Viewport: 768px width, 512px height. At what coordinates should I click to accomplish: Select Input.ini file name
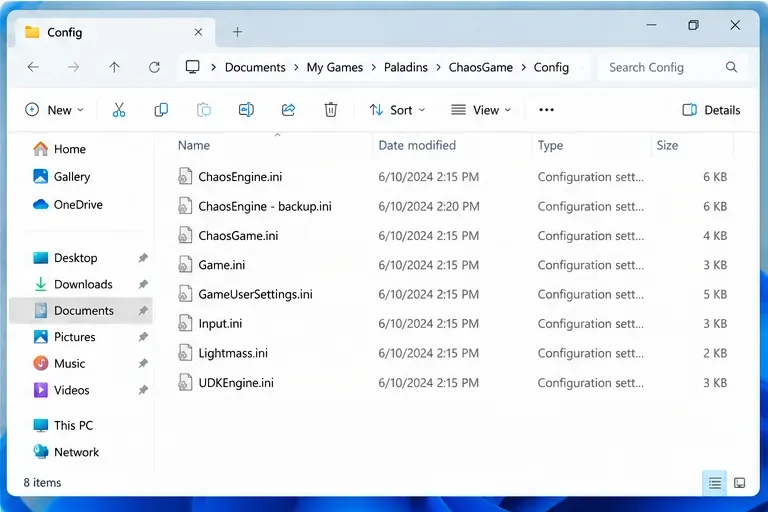pos(220,324)
